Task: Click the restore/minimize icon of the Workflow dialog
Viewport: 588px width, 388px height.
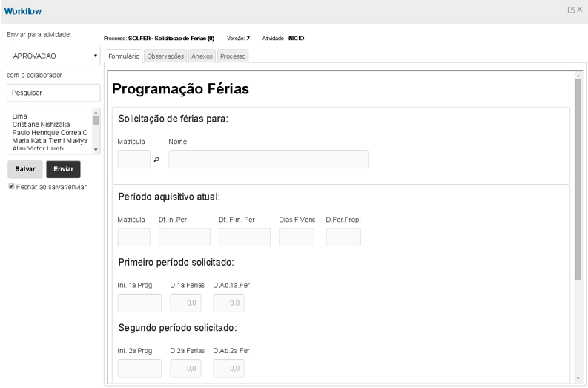Action: (x=572, y=10)
